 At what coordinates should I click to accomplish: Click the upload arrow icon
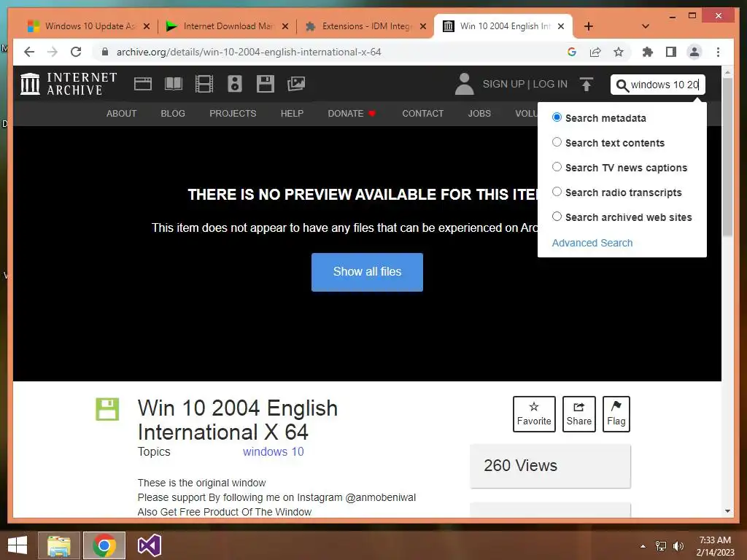(587, 85)
